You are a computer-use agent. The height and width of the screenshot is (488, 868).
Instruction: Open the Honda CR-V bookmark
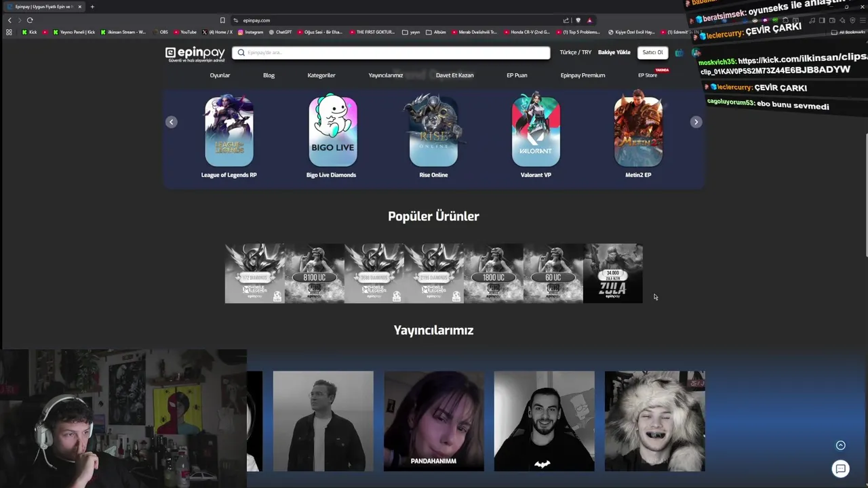click(526, 32)
